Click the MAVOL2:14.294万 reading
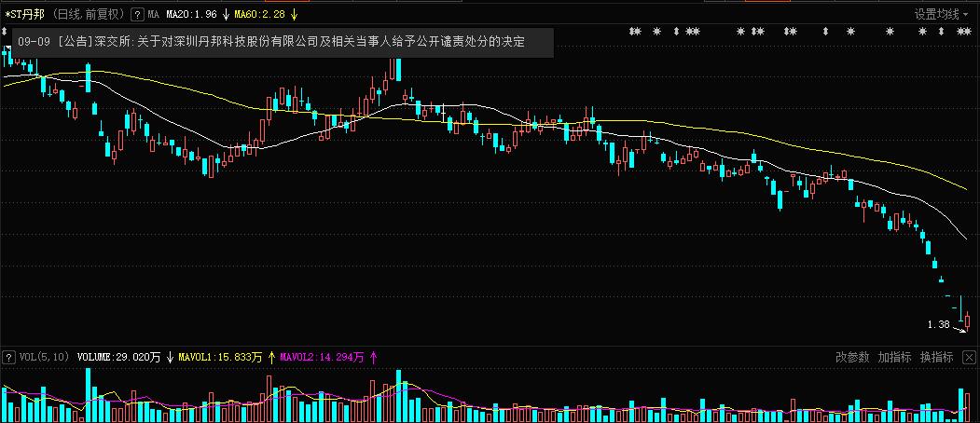This screenshot has height=423, width=980. coord(322,358)
